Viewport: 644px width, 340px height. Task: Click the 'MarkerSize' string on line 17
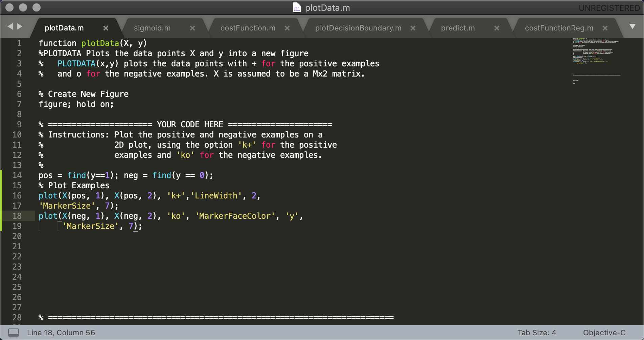[x=67, y=206]
